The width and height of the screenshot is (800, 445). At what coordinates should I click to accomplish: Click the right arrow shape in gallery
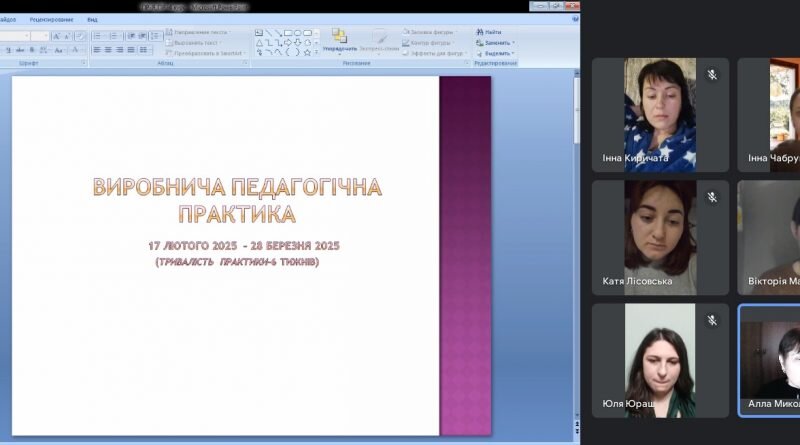[288, 43]
